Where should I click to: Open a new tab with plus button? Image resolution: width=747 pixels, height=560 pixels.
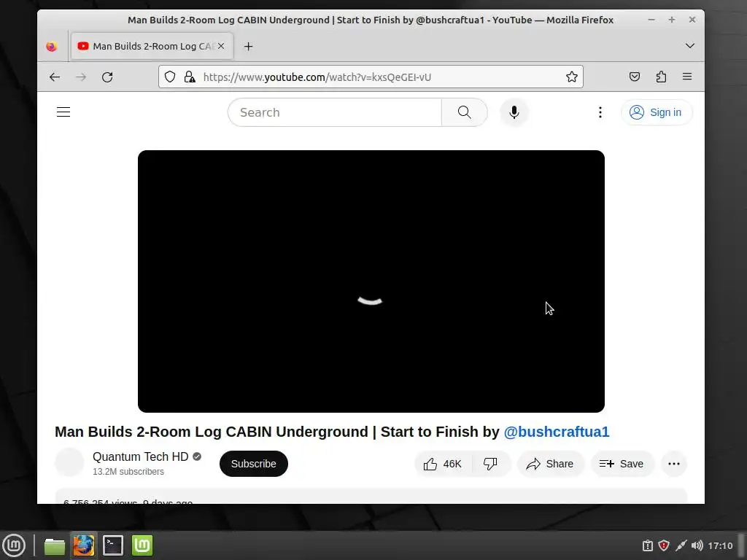(x=248, y=46)
